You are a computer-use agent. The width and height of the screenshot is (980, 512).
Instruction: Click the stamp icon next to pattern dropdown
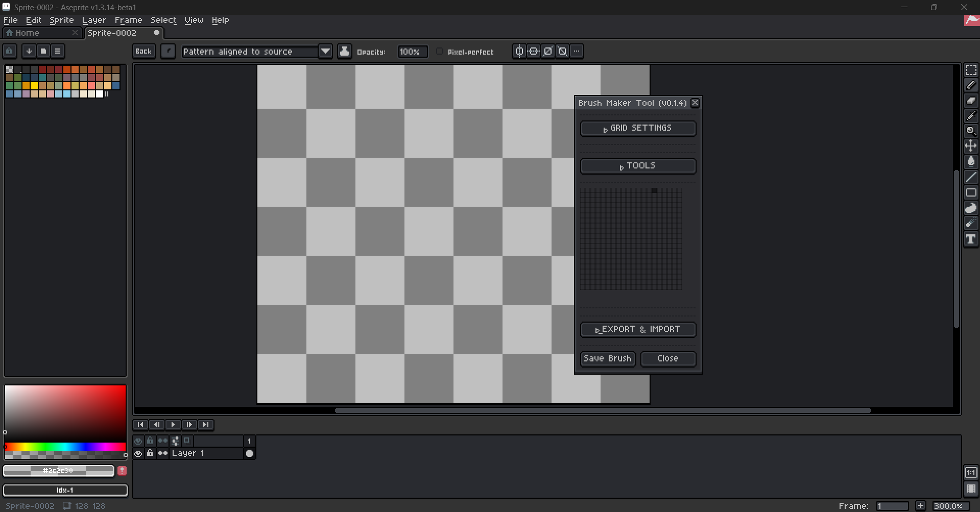(x=345, y=51)
